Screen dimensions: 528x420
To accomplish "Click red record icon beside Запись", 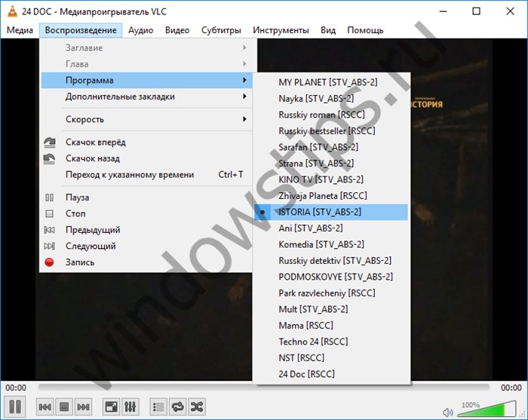I will pyautogui.click(x=49, y=262).
